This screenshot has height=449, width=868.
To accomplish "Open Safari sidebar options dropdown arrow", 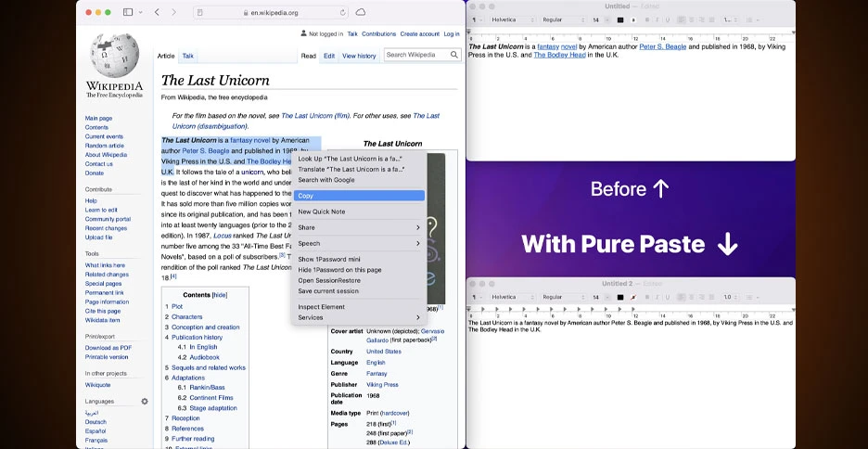I will (x=140, y=12).
